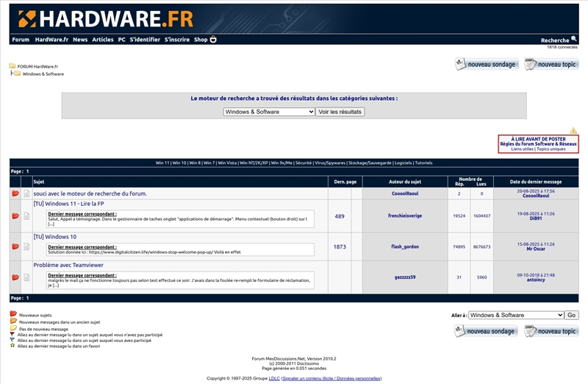Click red folder icon for Windows 11 topic
The image size is (588, 384).
point(15,216)
